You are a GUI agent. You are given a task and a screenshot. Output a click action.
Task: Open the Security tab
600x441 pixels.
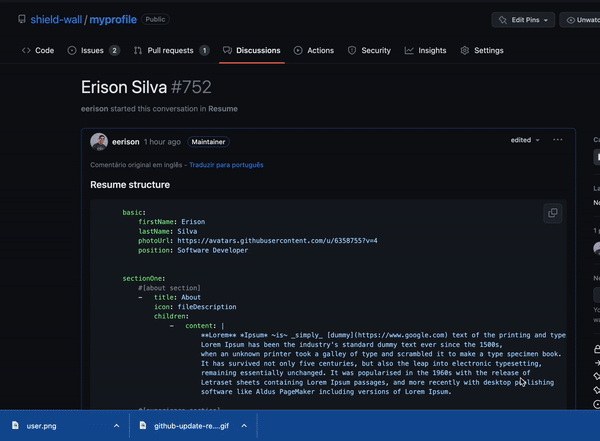coord(369,50)
